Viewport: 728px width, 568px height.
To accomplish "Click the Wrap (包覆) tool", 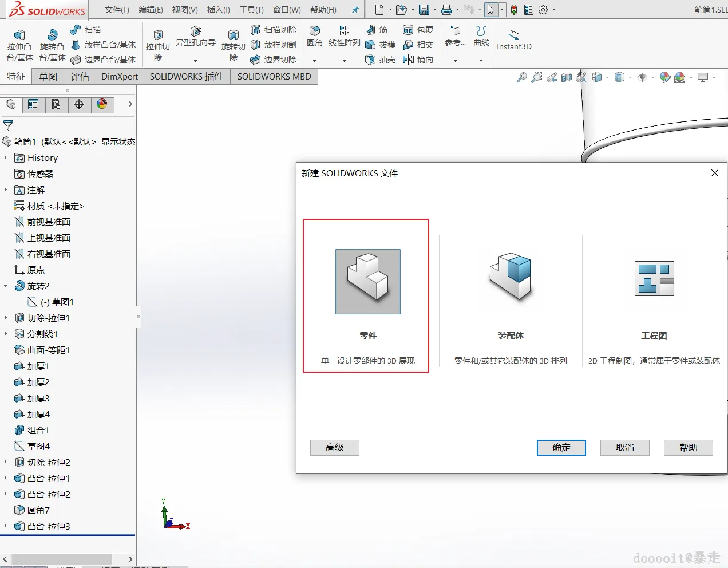I will [418, 30].
